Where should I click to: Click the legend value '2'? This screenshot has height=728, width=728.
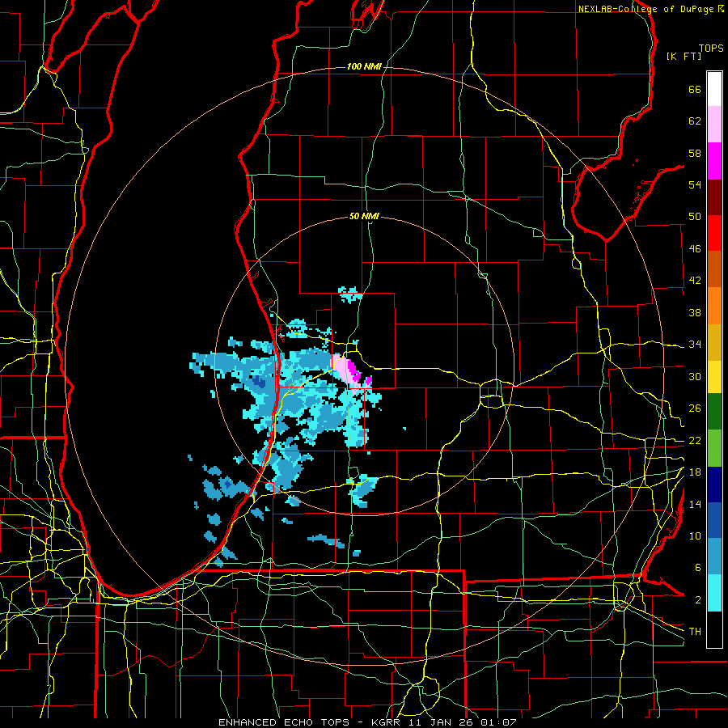pos(697,599)
